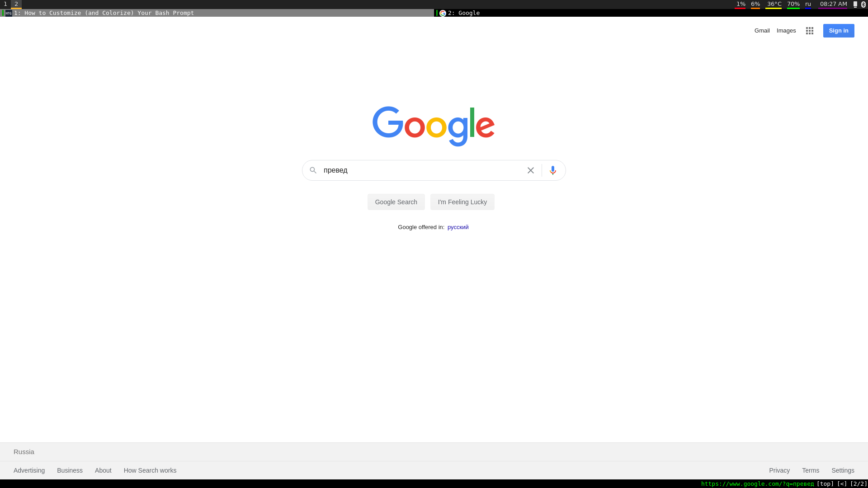Clear the search text with X icon
Screen dimensions: 868x488
click(x=531, y=170)
